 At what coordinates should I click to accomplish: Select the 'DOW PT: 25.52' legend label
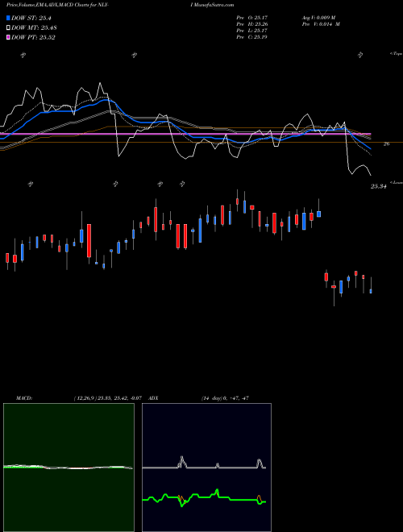33,37
